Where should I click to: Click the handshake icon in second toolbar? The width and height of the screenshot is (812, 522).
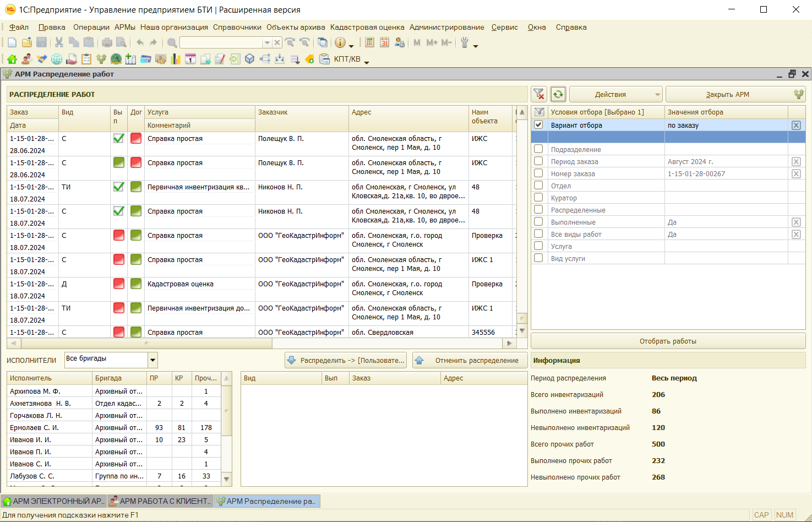pyautogui.click(x=41, y=59)
